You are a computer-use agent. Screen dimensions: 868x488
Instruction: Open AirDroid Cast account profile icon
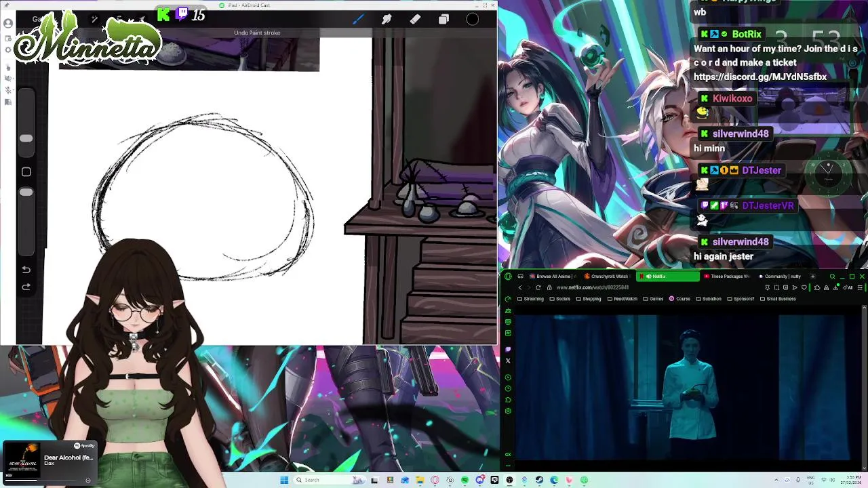coord(8,23)
